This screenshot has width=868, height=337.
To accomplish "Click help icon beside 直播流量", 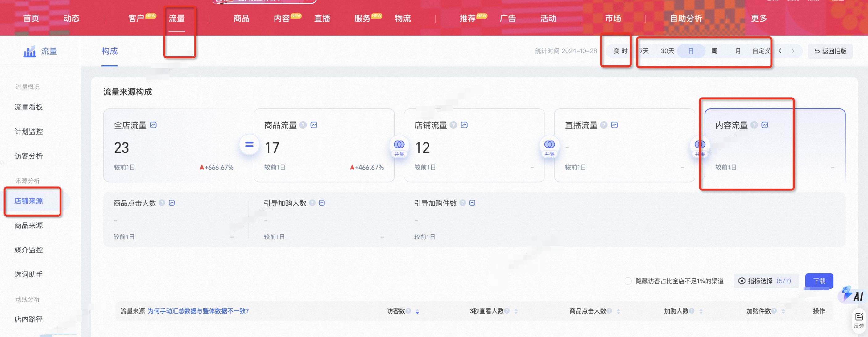I will tap(604, 125).
